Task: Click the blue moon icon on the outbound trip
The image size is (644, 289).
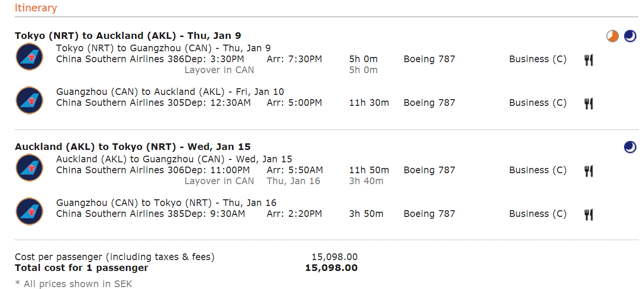Action: [x=630, y=36]
